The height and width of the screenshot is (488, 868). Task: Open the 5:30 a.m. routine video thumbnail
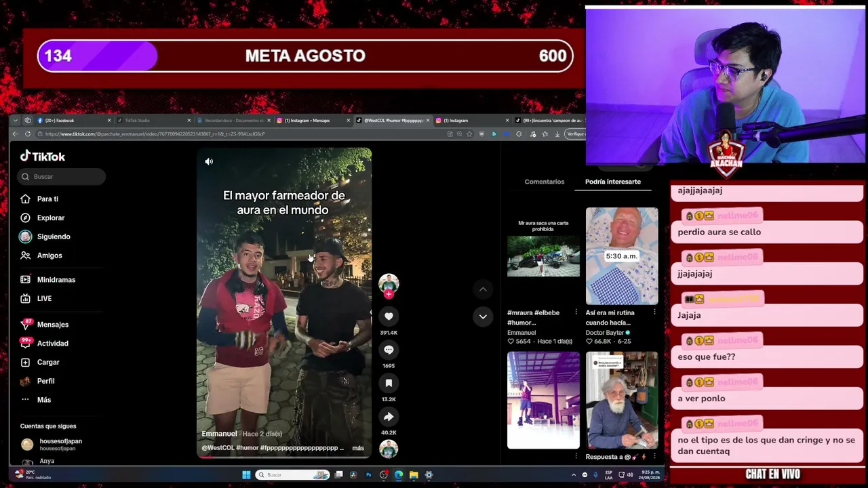pyautogui.click(x=622, y=256)
